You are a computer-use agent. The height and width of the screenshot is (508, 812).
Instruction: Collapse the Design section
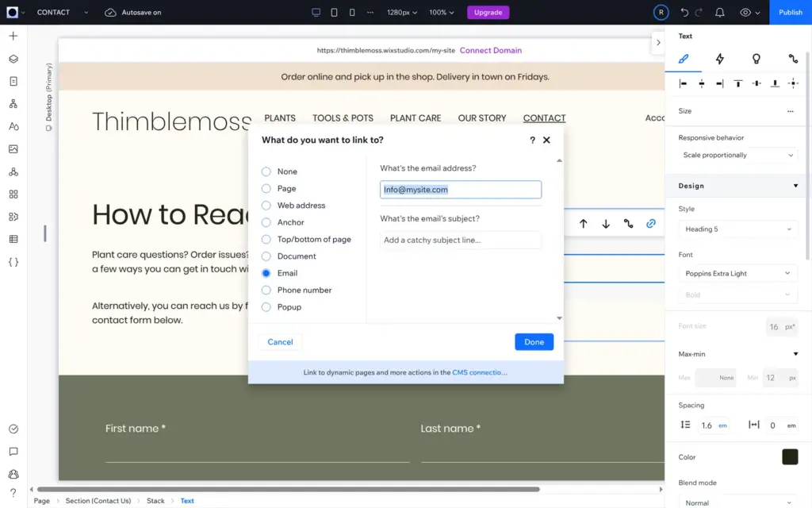(795, 186)
